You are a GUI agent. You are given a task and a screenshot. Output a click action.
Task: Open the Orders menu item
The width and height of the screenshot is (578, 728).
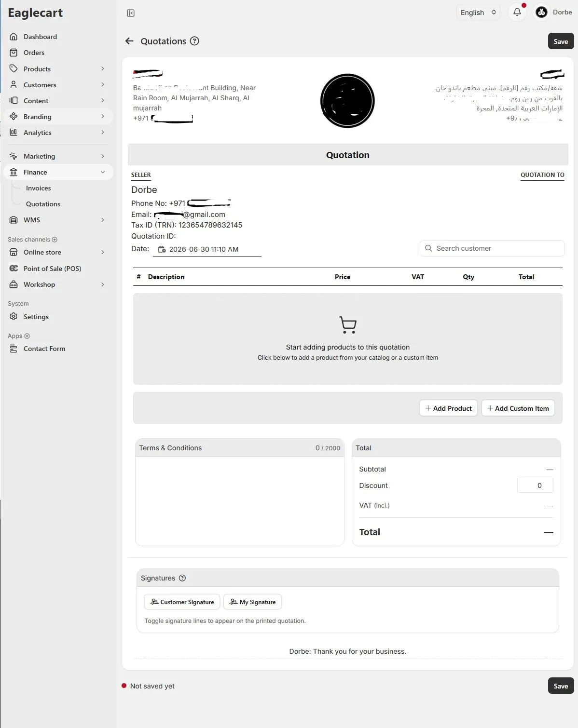58,53
